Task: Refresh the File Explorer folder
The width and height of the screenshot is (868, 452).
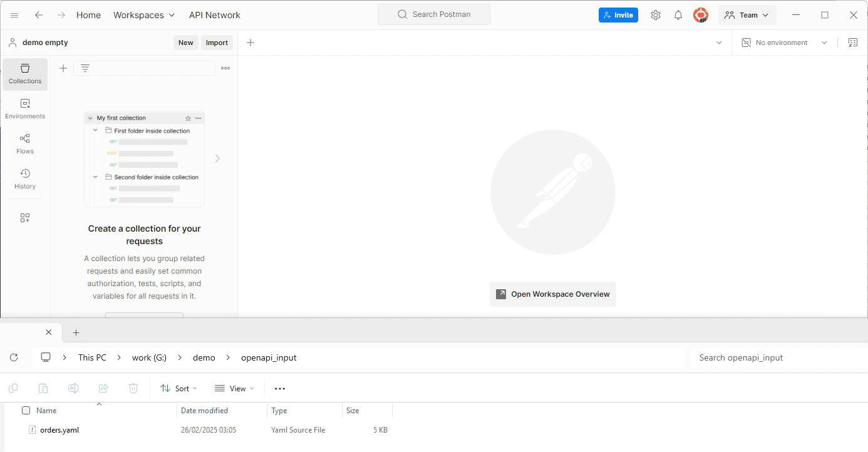Action: (x=14, y=357)
